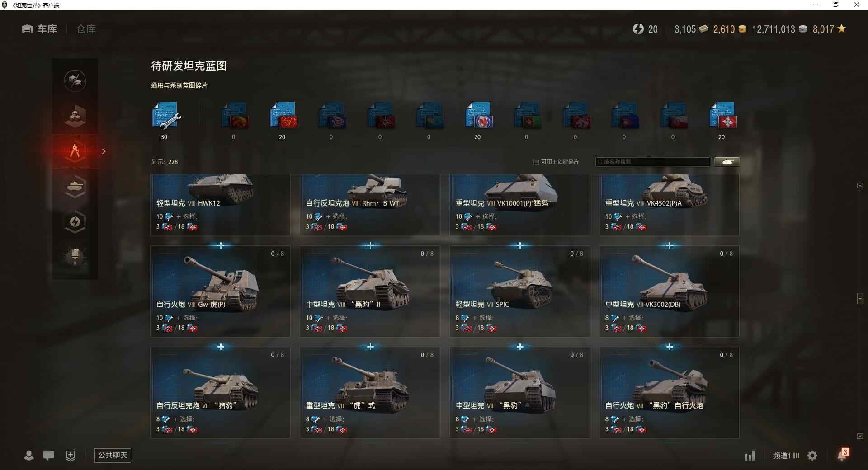
Task: Open settings gear in bottom bar
Action: coord(812,456)
